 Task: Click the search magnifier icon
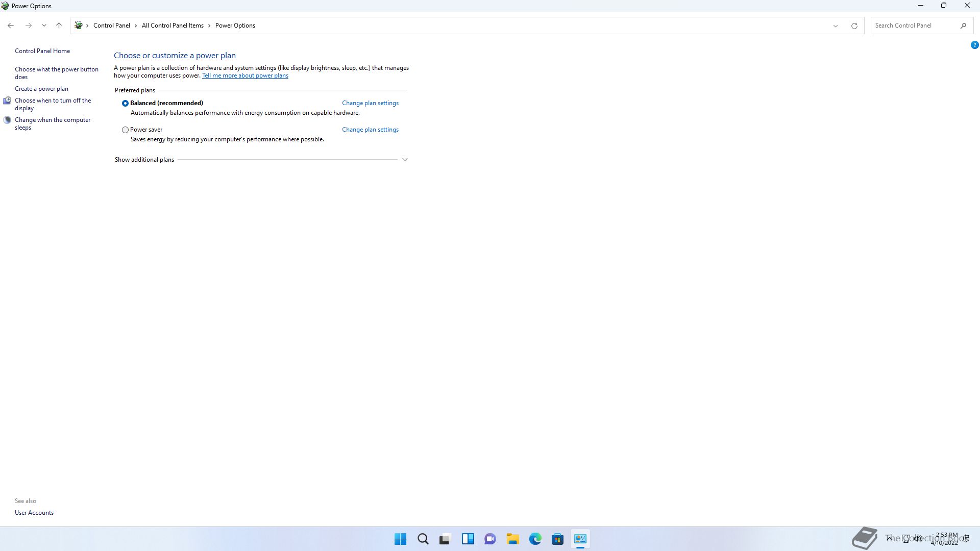(x=963, y=26)
